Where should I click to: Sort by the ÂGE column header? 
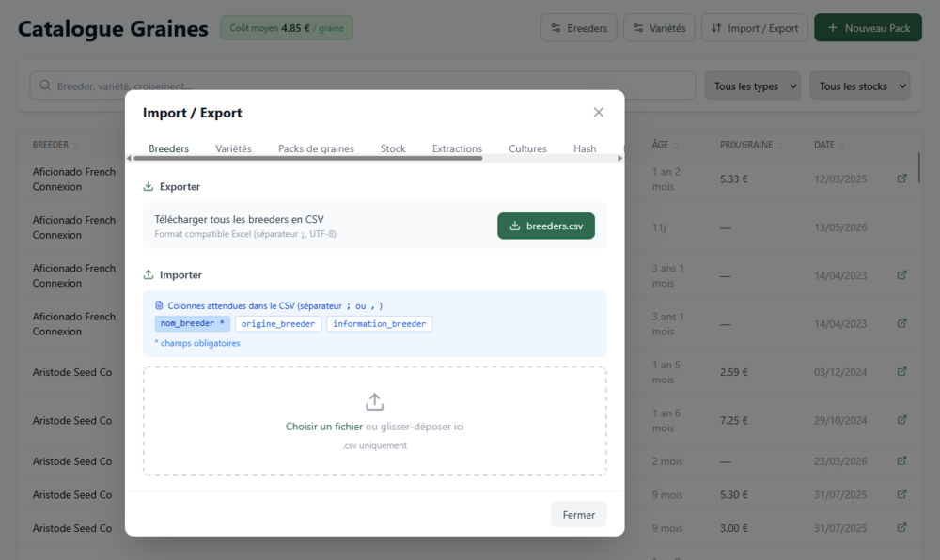tap(665, 145)
